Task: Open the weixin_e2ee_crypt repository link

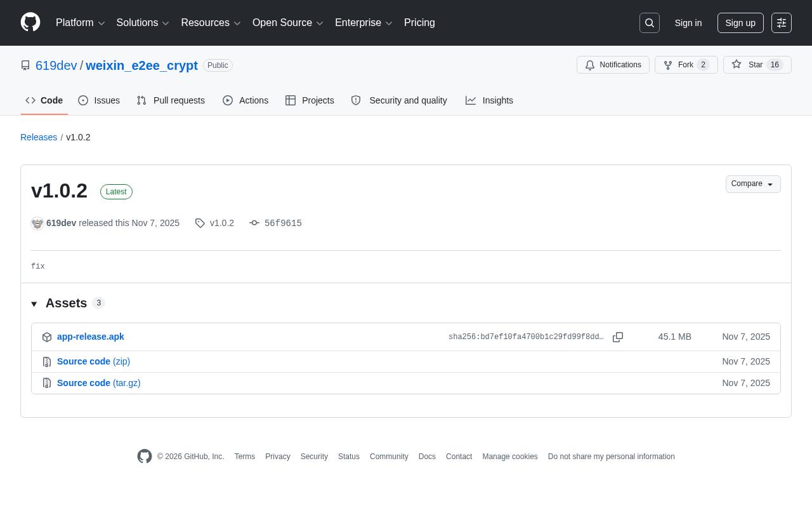Action: [x=141, y=65]
